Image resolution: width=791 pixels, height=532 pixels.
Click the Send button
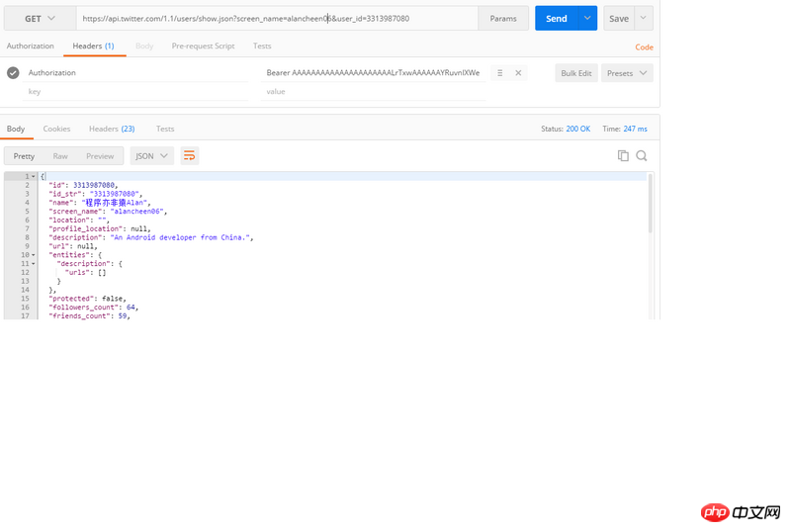coord(557,18)
